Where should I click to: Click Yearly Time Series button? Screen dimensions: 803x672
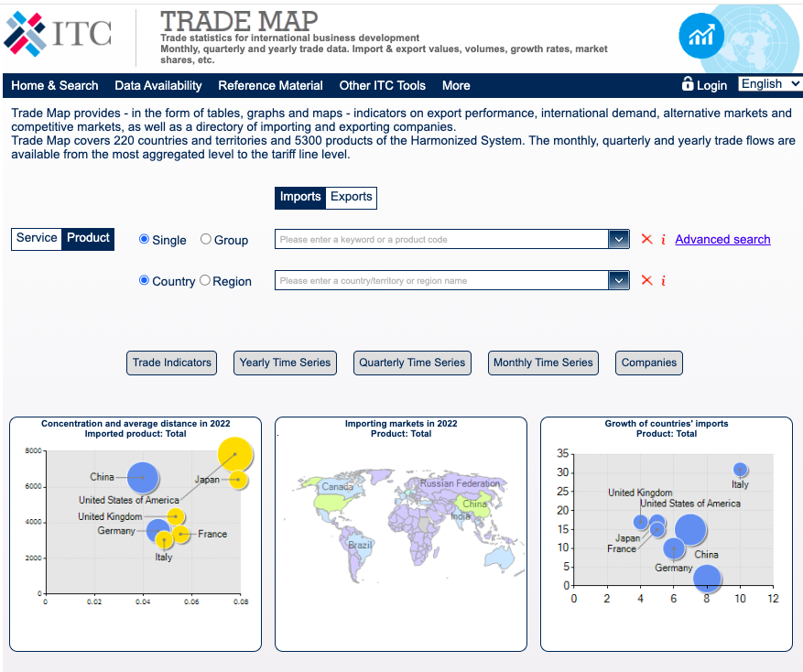(x=285, y=363)
